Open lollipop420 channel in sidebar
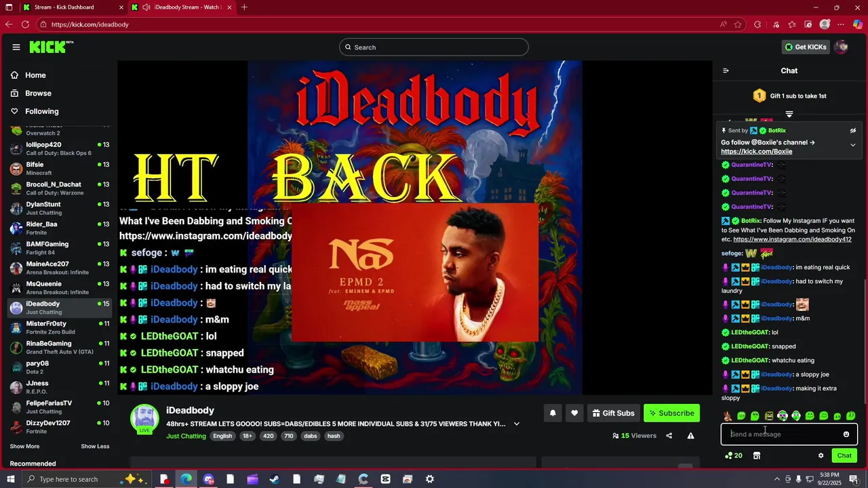The width and height of the screenshot is (868, 488). pyautogui.click(x=60, y=148)
